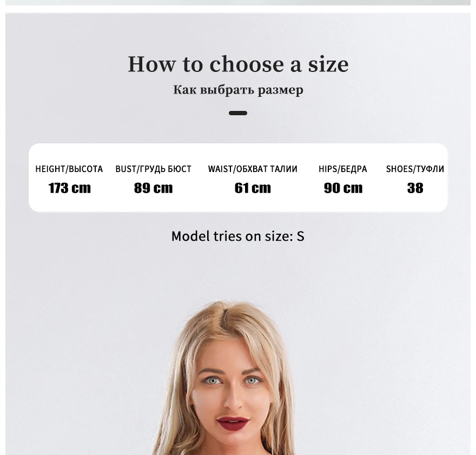Click the HIPS/БЕДРА label
This screenshot has width=476, height=455.
(343, 169)
